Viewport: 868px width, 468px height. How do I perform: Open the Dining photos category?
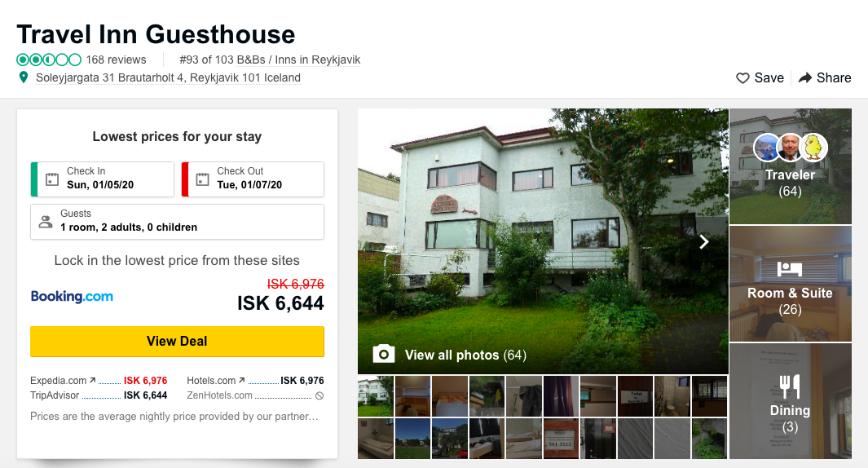click(791, 401)
